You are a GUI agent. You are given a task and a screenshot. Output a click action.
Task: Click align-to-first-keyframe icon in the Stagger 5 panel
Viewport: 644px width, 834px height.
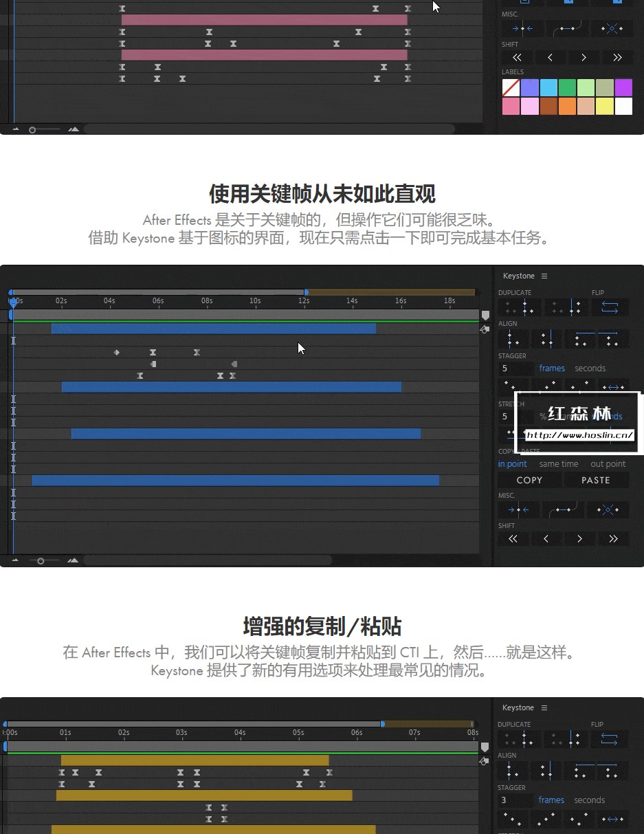(x=513, y=338)
